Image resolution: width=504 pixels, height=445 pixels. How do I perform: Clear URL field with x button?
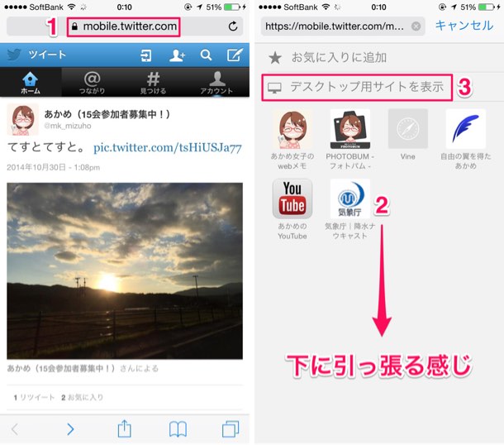click(x=416, y=26)
